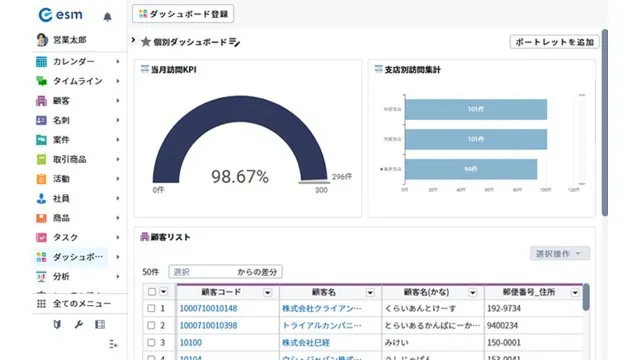Viewport: 640px width, 360px height.
Task: Click the タイムライン chat icon
Action: 41,81
